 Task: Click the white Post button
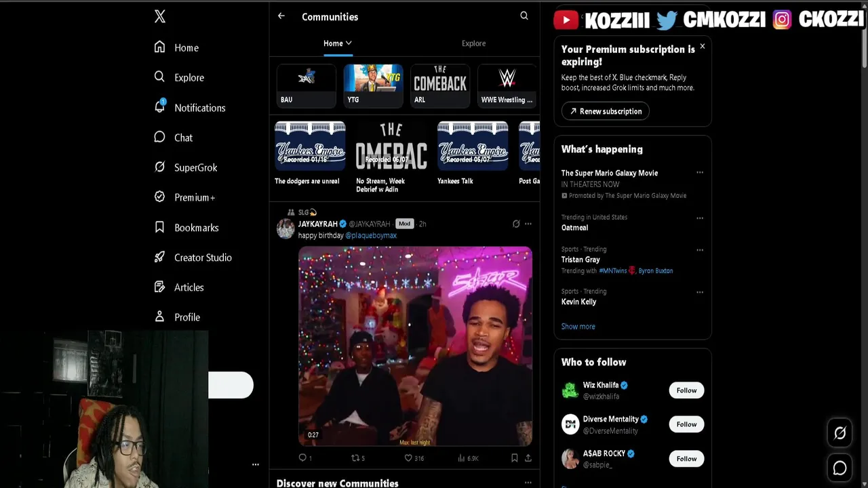point(231,385)
